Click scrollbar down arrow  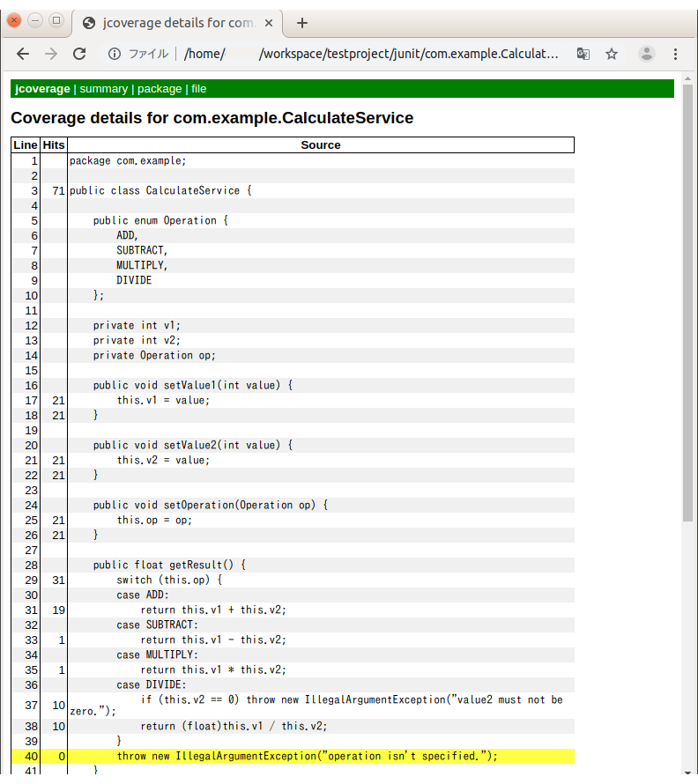coord(687,773)
